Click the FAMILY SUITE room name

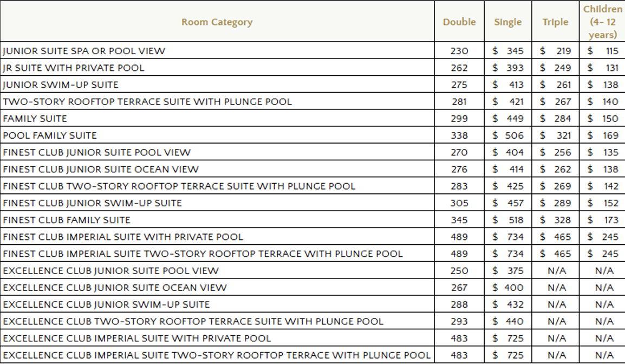(x=35, y=119)
